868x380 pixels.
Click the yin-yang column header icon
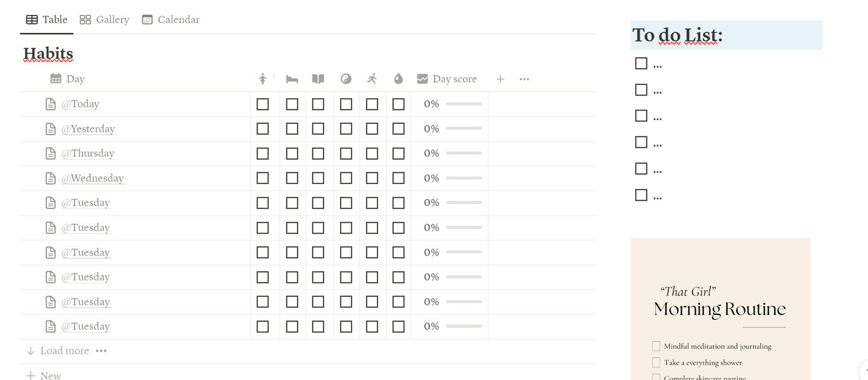(346, 79)
